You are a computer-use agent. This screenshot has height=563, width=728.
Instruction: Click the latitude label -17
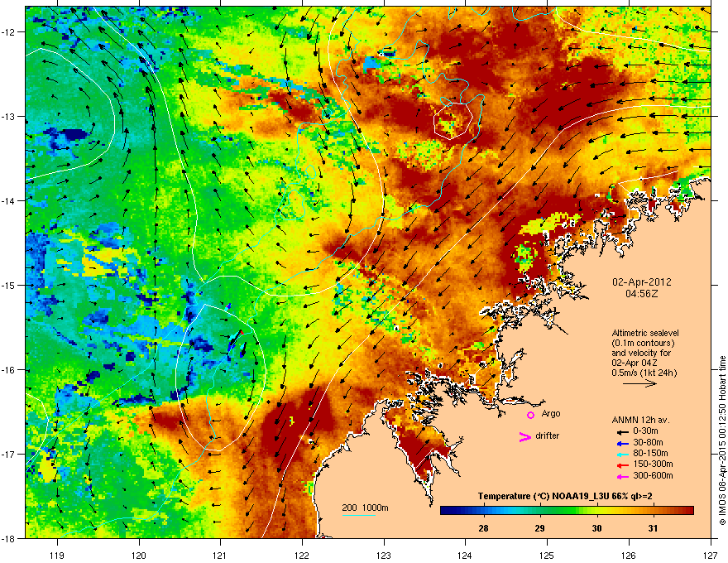[9, 454]
